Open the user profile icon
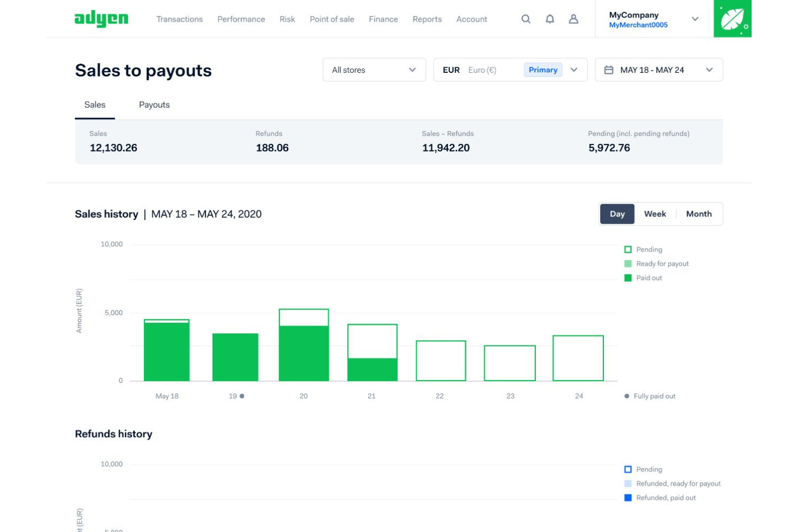The width and height of the screenshot is (798, 532). [574, 19]
